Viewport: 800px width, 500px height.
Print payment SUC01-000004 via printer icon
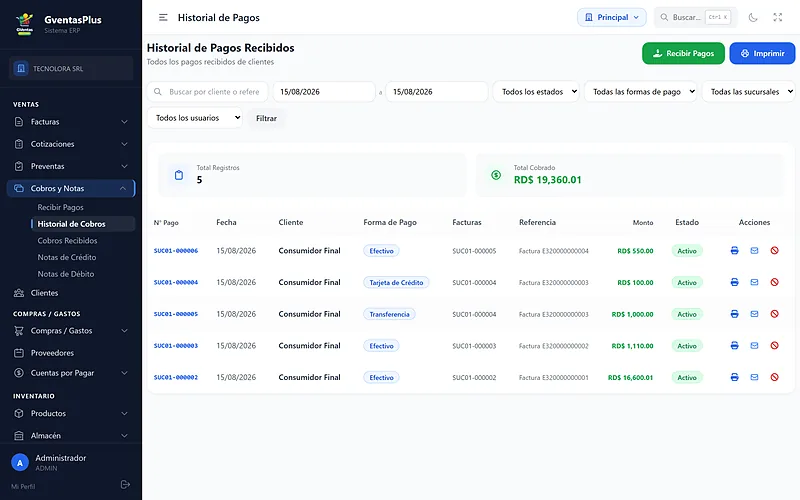point(734,282)
